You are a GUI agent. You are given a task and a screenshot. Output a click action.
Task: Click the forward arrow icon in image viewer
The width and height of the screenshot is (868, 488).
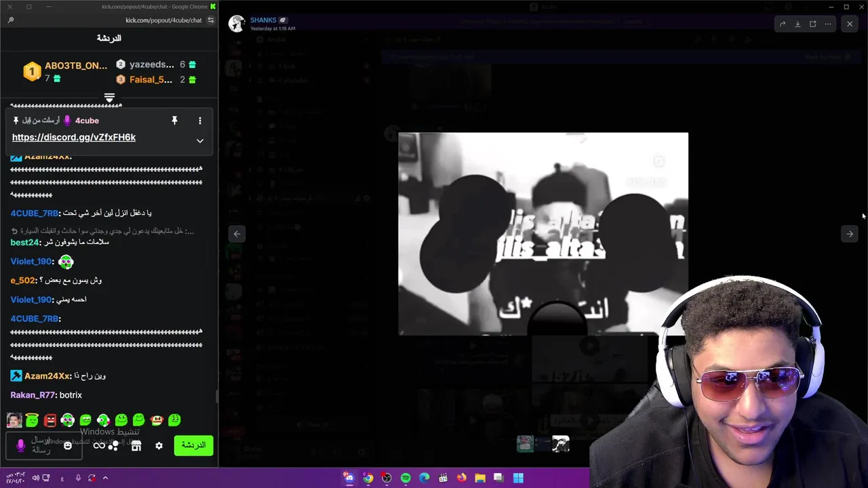783,24
